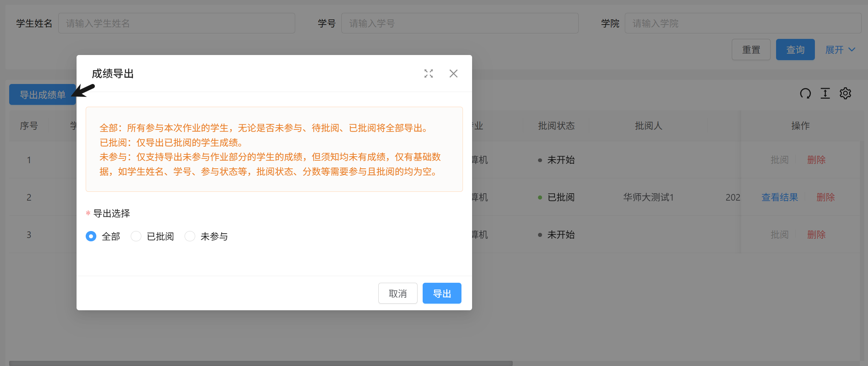Reset filters with 重置 button
Image resolution: width=868 pixels, height=366 pixels.
tap(751, 50)
